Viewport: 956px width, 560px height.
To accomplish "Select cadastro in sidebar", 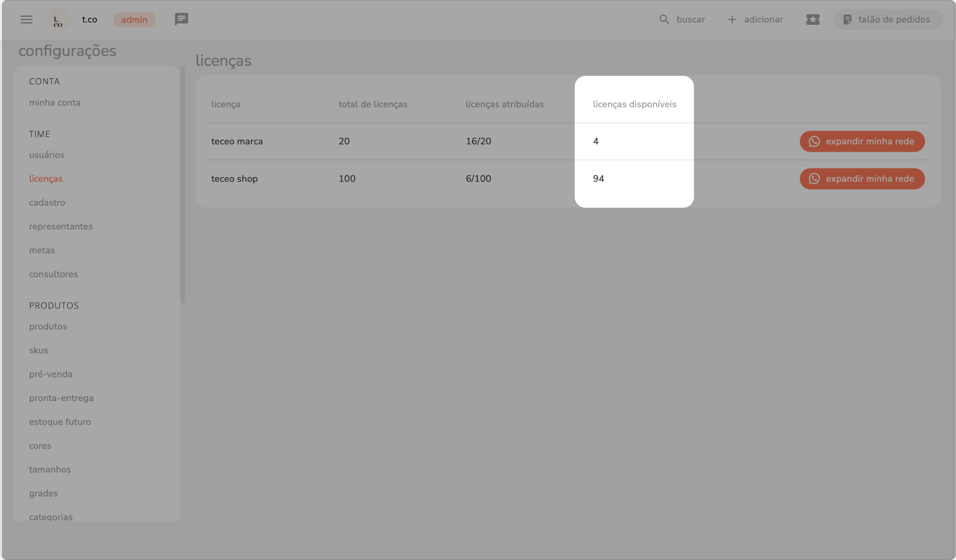I will pos(47,203).
